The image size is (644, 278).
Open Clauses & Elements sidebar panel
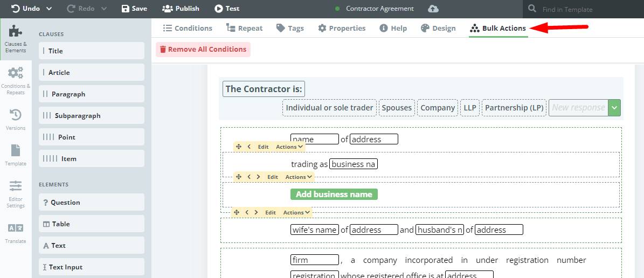coord(16,39)
